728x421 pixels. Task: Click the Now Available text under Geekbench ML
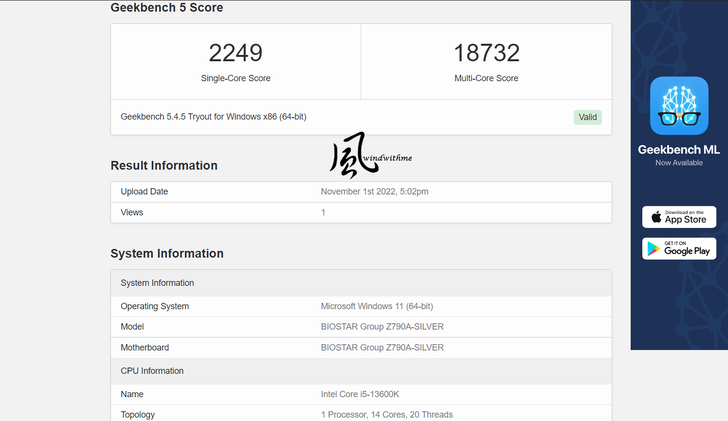679,163
